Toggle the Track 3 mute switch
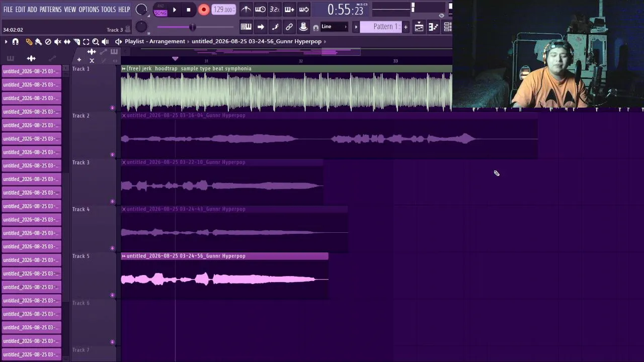 click(112, 201)
